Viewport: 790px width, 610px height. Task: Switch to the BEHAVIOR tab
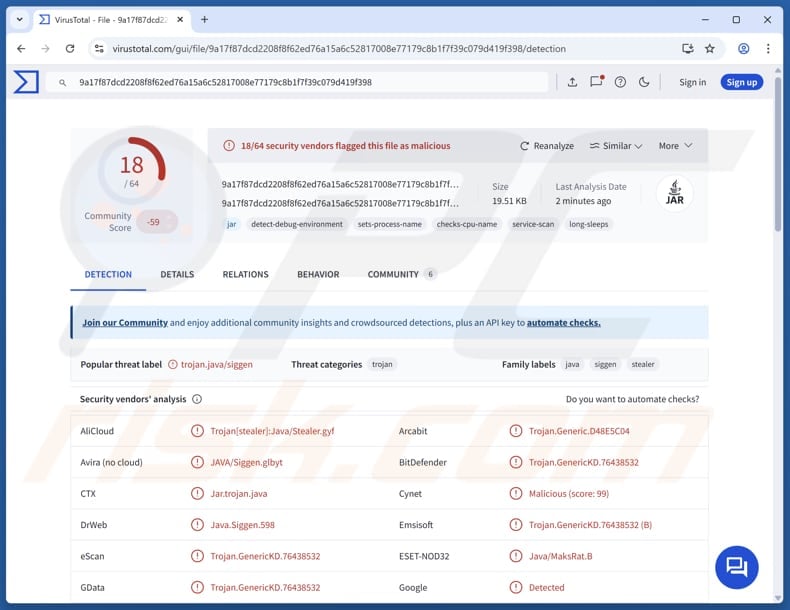[x=318, y=275]
